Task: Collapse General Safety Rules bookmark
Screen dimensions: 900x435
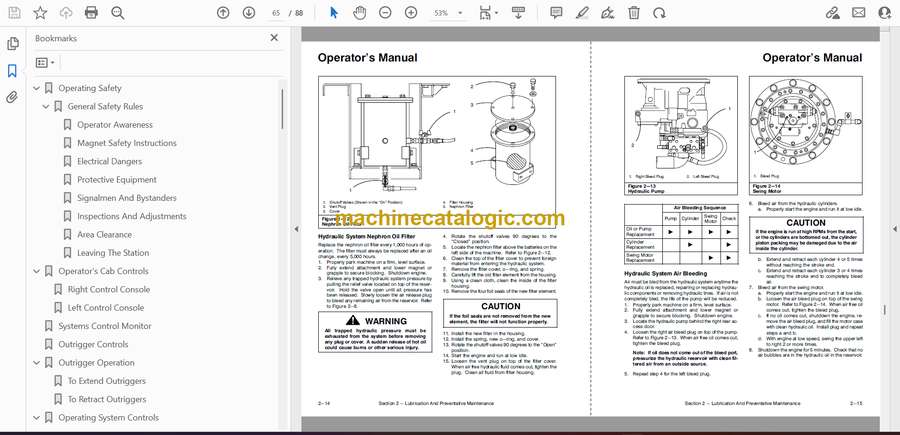Action: [x=46, y=107]
